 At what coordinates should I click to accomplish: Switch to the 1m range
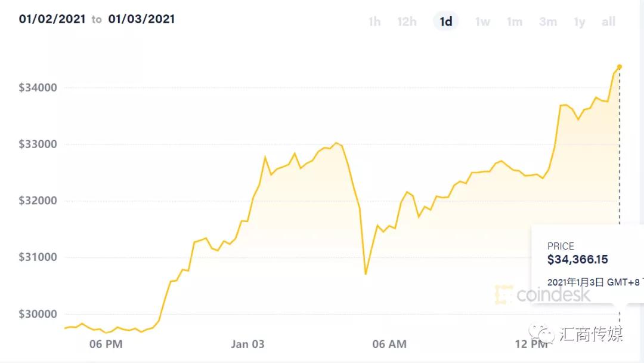(514, 21)
